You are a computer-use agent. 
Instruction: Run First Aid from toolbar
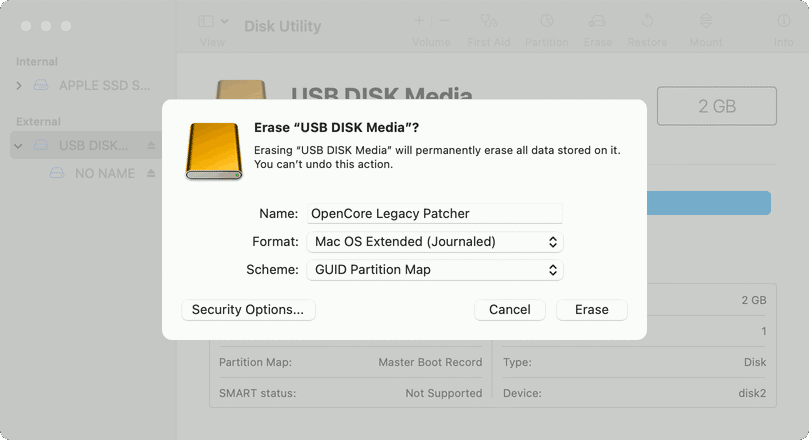[x=489, y=29]
